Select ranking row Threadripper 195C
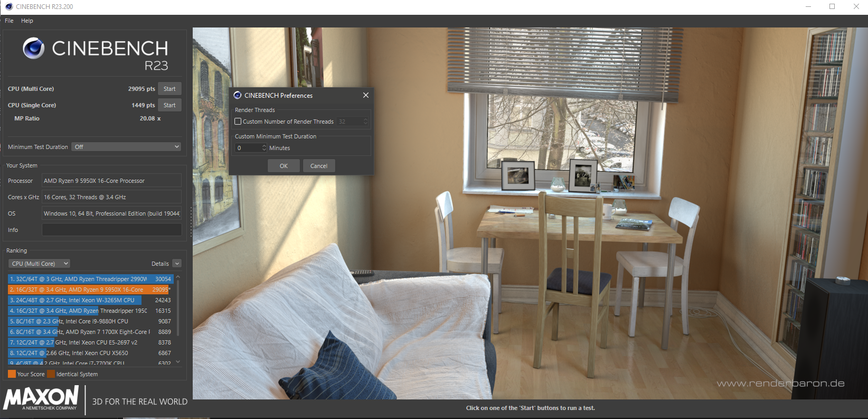 [x=91, y=311]
